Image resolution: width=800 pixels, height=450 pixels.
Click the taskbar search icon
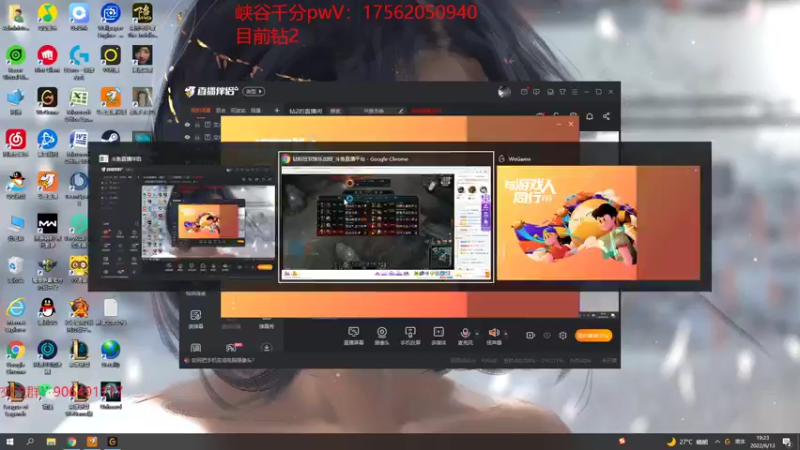30,441
